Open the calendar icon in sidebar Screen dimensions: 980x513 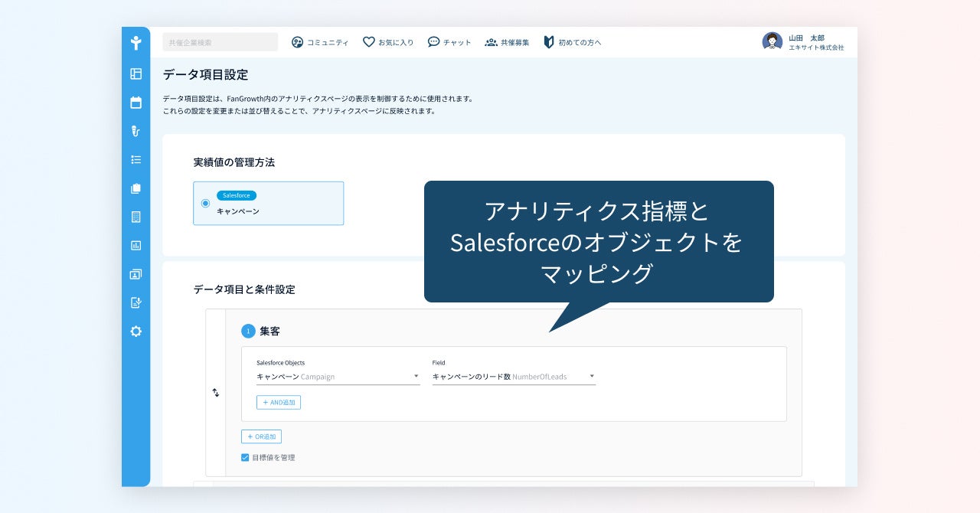click(136, 103)
